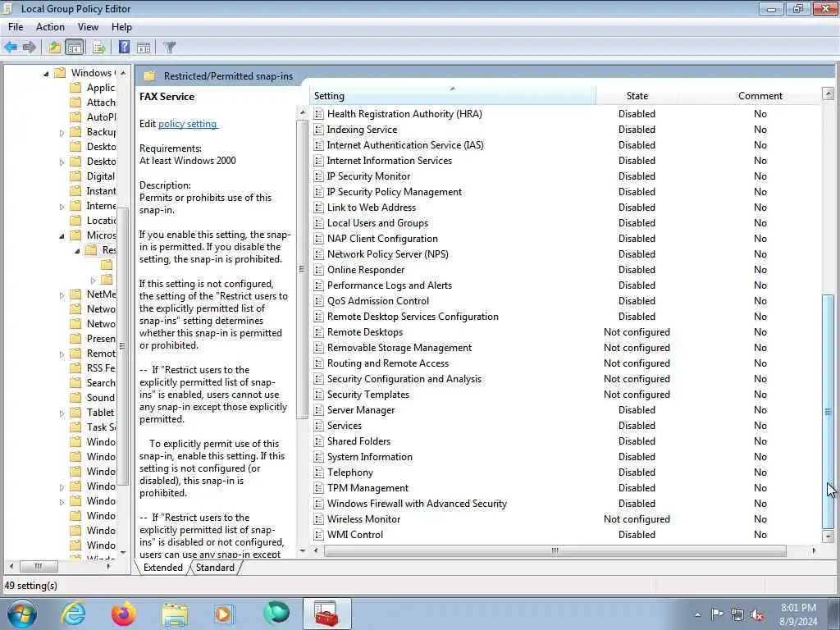Go back with the blue Back arrow
Viewport: 840px width, 630px height.
click(x=11, y=47)
